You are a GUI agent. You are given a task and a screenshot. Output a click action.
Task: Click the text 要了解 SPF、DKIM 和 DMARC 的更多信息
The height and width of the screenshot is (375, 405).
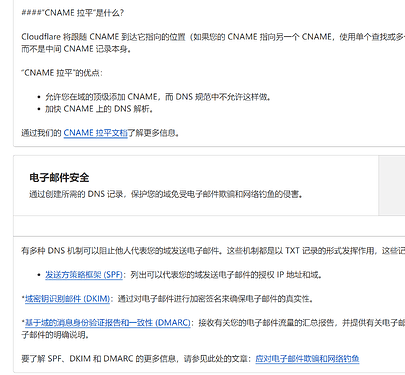tap(100, 359)
